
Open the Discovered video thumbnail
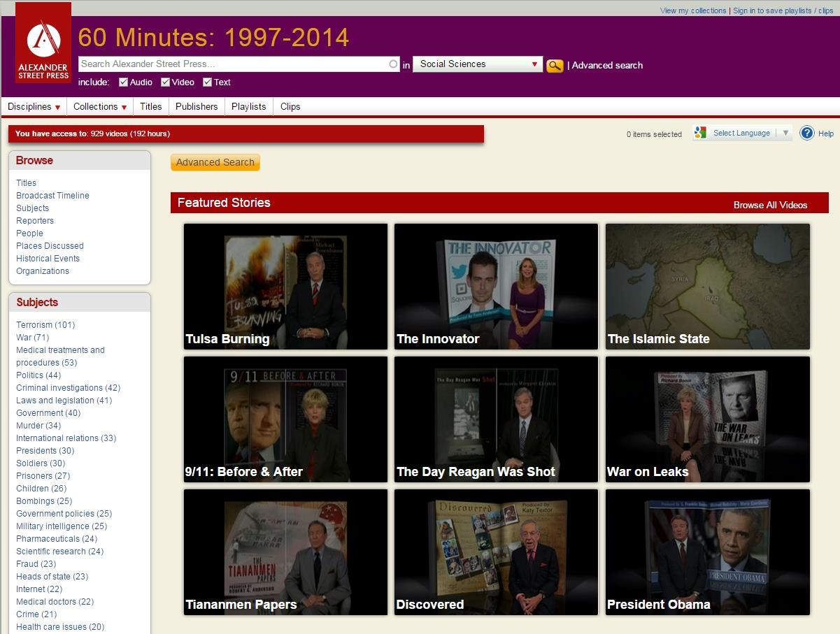tap(497, 552)
